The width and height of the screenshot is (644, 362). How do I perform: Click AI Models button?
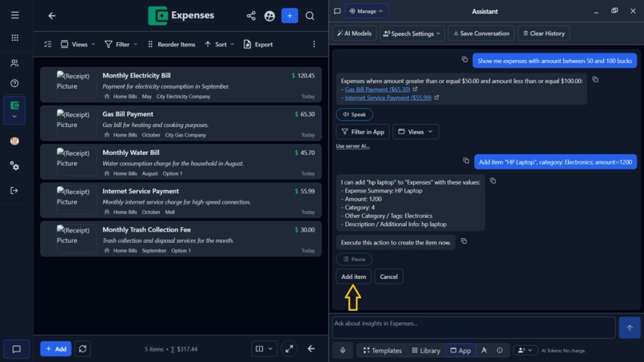[x=355, y=34]
